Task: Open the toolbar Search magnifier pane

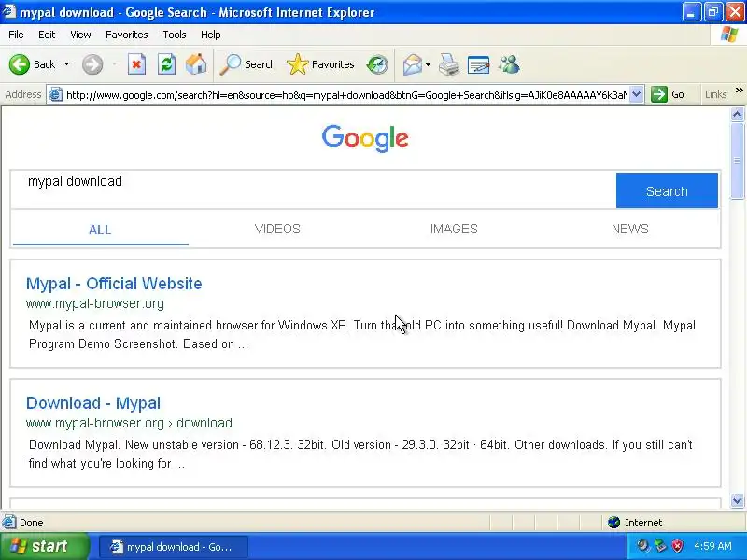Action: pos(248,64)
